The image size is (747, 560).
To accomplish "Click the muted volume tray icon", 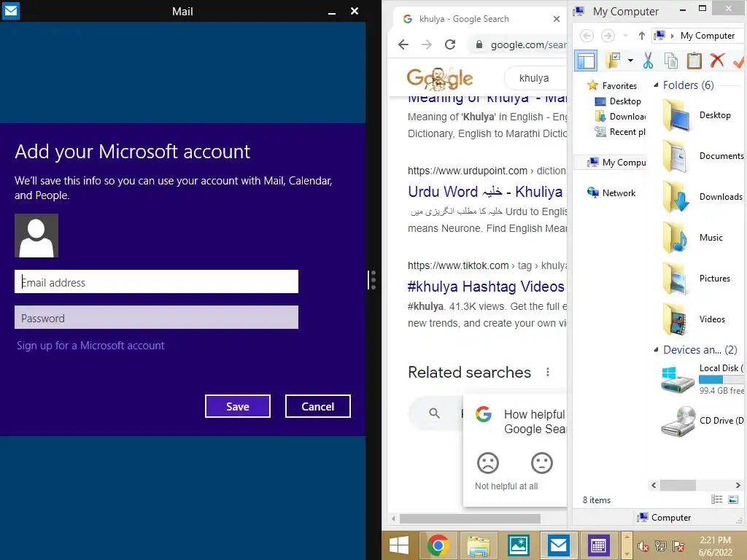I will coord(643,547).
